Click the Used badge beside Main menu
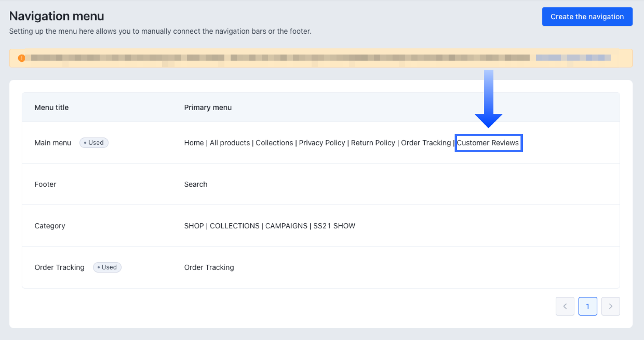The width and height of the screenshot is (644, 340). (x=94, y=143)
